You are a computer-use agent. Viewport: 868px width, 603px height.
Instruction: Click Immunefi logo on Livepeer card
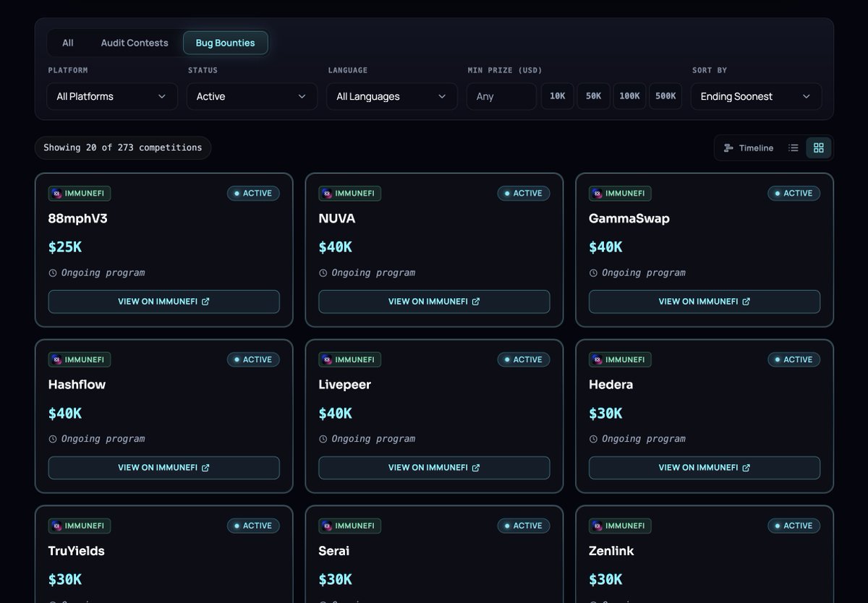327,359
